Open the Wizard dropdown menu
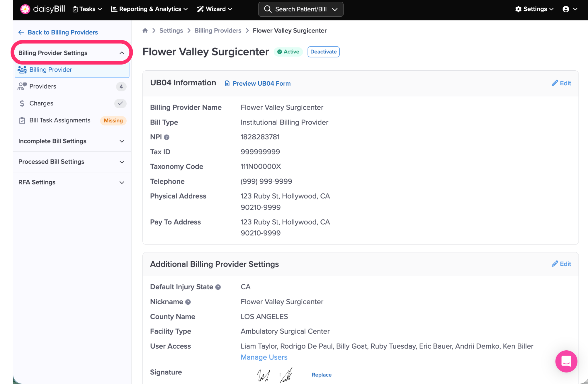The image size is (588, 384). pyautogui.click(x=214, y=9)
